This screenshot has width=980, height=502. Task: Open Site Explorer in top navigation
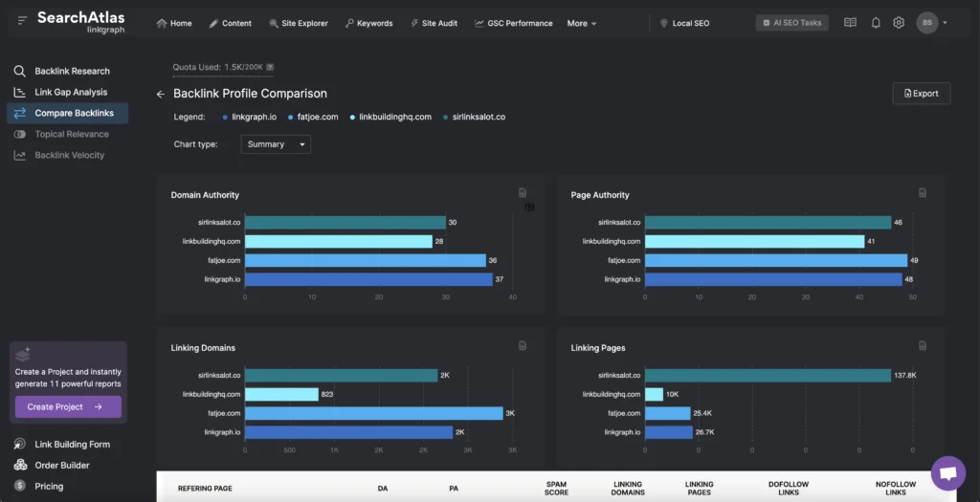point(299,23)
